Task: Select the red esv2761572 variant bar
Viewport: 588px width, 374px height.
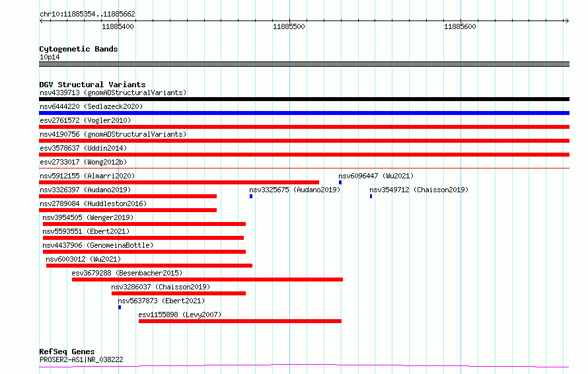Action: pyautogui.click(x=304, y=127)
